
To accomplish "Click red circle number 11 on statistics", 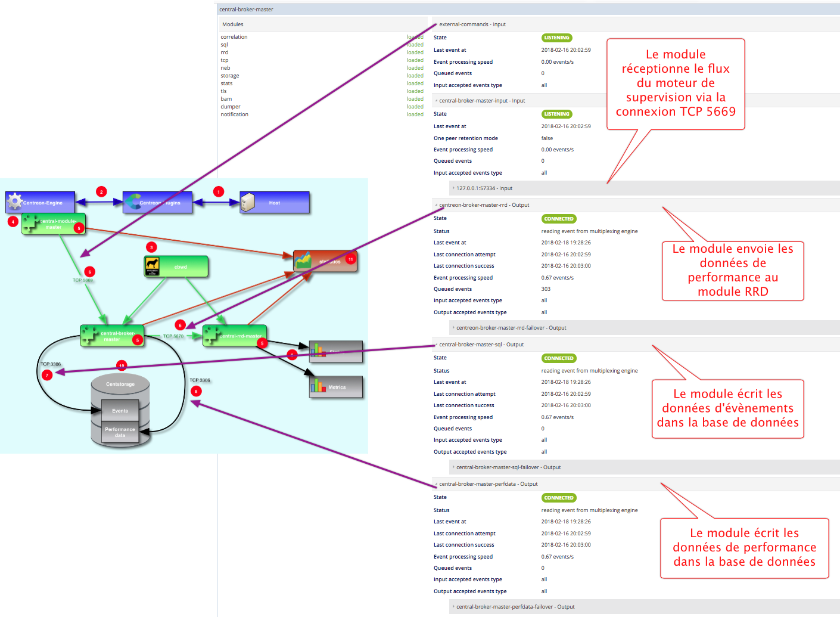I will tap(351, 259).
